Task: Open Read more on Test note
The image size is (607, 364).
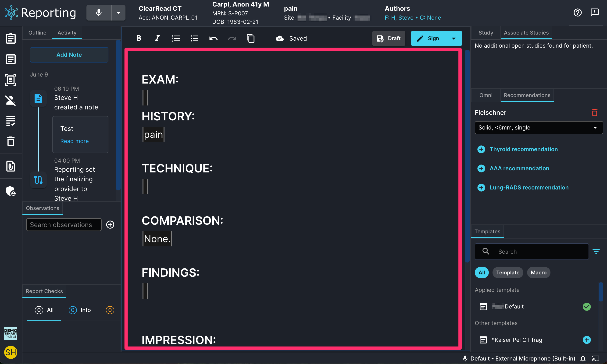Action: [x=74, y=141]
